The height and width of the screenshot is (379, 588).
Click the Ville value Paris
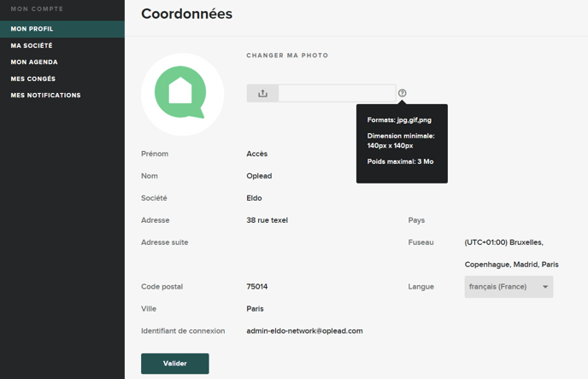[x=255, y=309]
